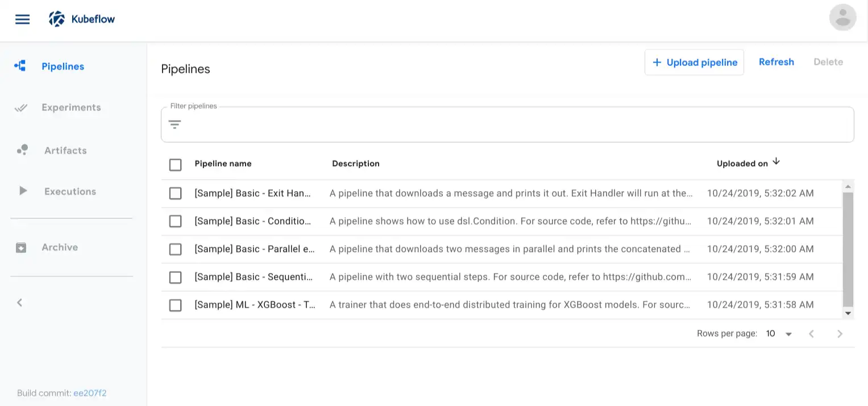Screen dimensions: 868x406
Task: Open the hamburger menu icon
Action: click(22, 19)
